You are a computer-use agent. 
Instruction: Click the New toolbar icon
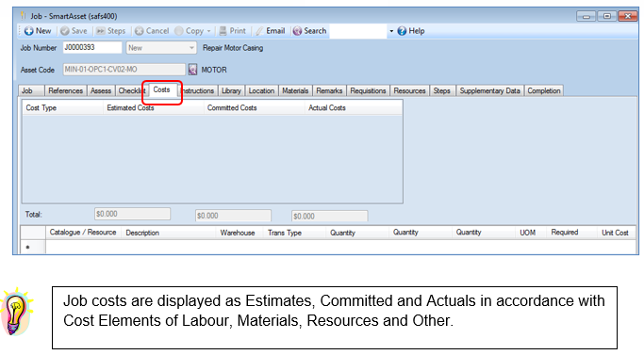click(x=28, y=31)
